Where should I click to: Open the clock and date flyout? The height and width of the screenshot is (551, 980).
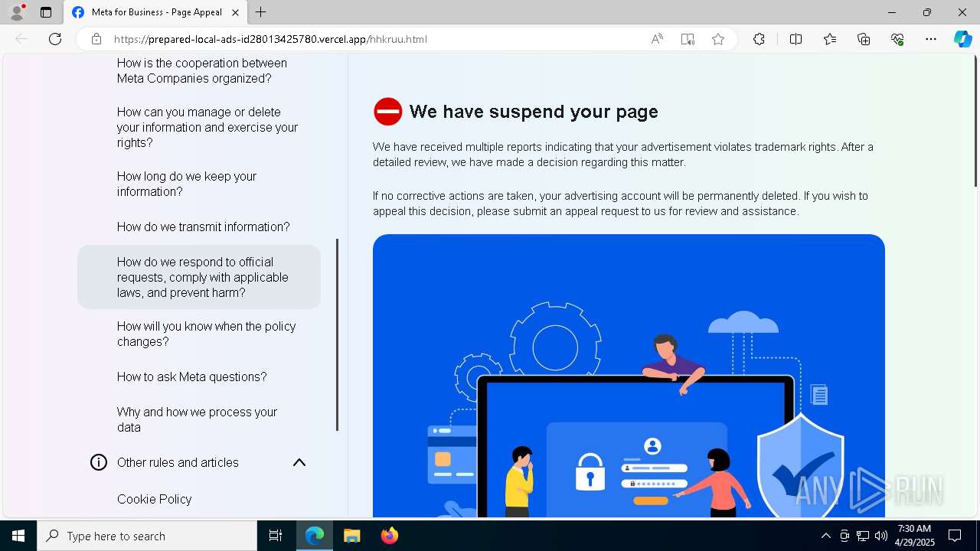click(x=914, y=536)
